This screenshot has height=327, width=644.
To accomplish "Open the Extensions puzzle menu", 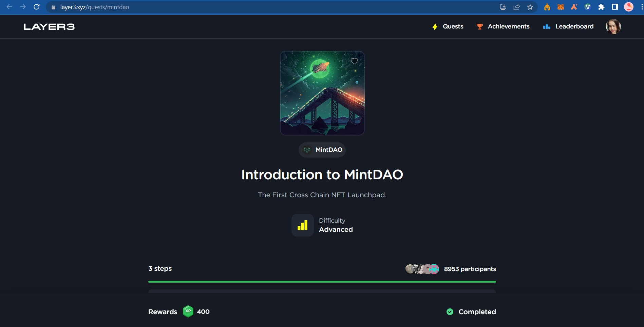I will click(601, 7).
